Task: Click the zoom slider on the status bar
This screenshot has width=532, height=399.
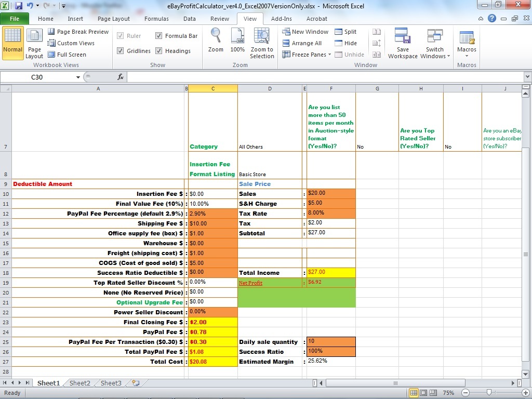Action: [x=488, y=393]
